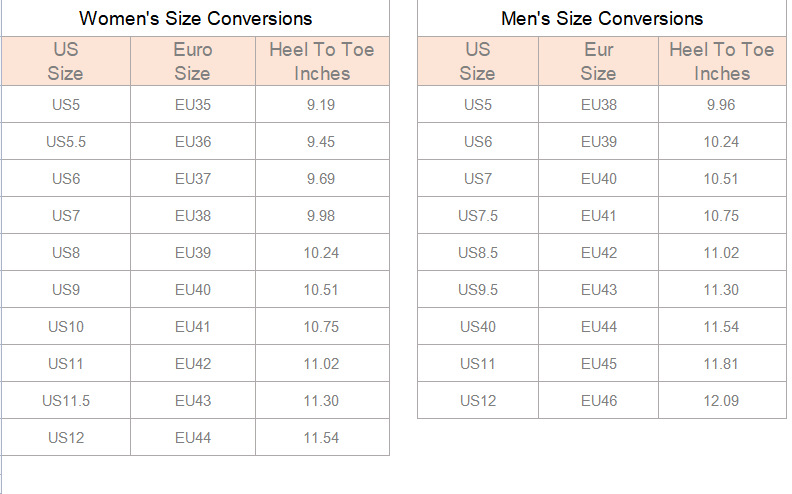792x494 pixels.
Task: Click the men's Heel To Toe Inches header
Action: point(722,61)
